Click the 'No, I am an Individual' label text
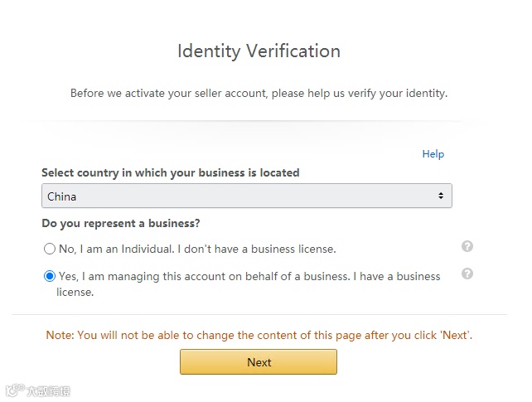532x402 pixels. 197,249
